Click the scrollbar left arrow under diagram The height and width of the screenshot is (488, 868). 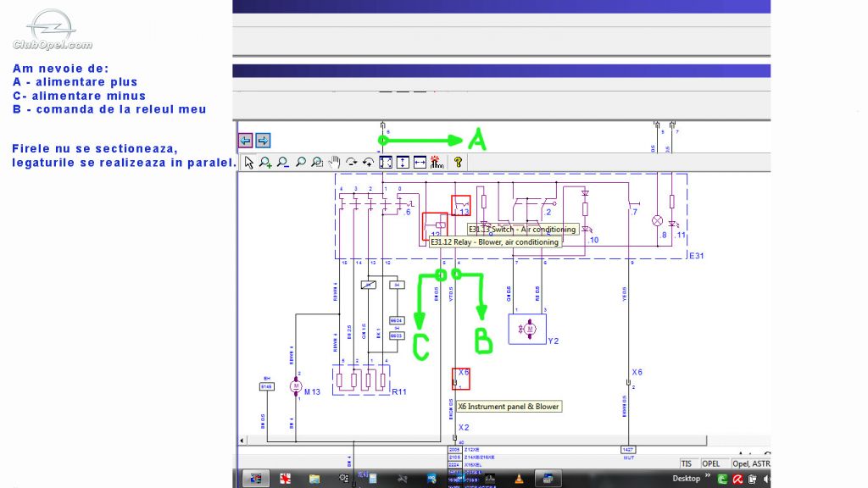(x=242, y=441)
